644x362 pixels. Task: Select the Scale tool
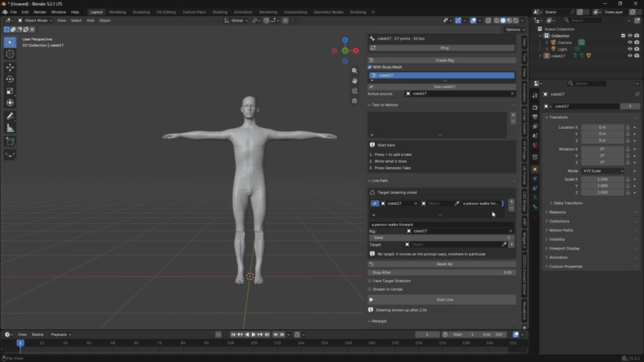(10, 90)
